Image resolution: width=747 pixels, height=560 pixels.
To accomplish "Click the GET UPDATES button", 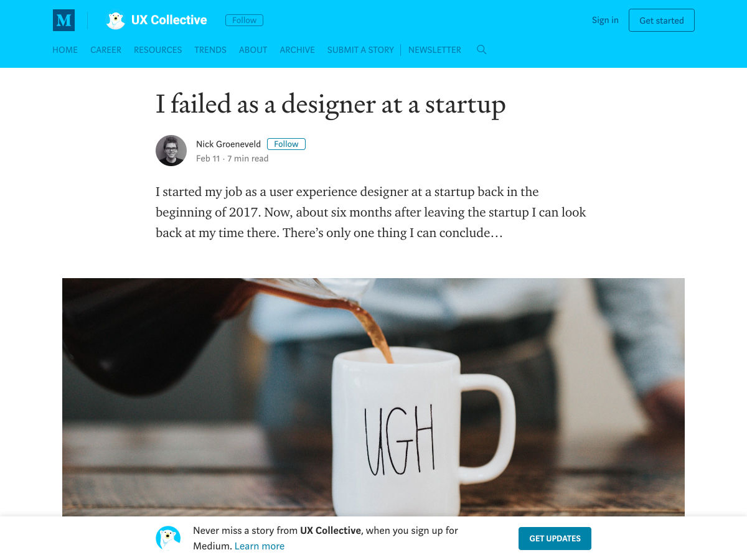I will coord(555,538).
